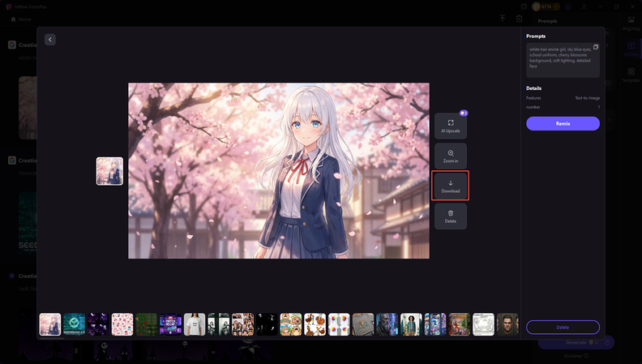Select the anime girl thumbnail in the bottom strip
Image resolution: width=642 pixels, height=364 pixels.
coord(50,324)
